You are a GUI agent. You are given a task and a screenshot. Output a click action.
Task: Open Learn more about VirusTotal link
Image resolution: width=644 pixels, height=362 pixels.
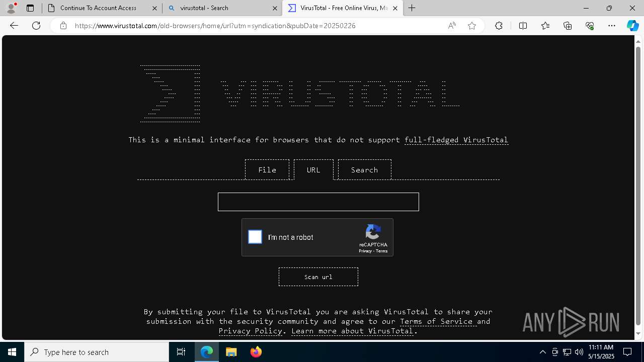pos(352,331)
